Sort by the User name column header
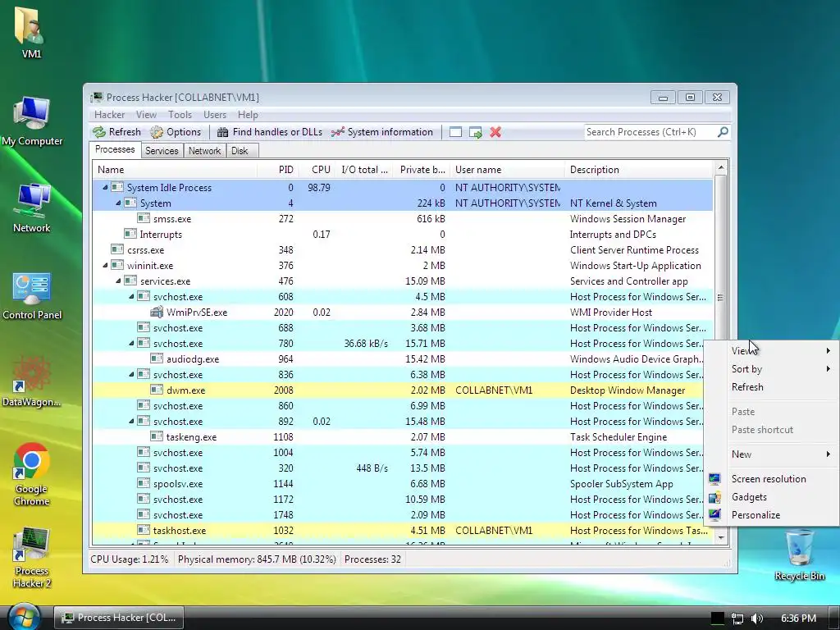This screenshot has width=840, height=630. pyautogui.click(x=507, y=170)
